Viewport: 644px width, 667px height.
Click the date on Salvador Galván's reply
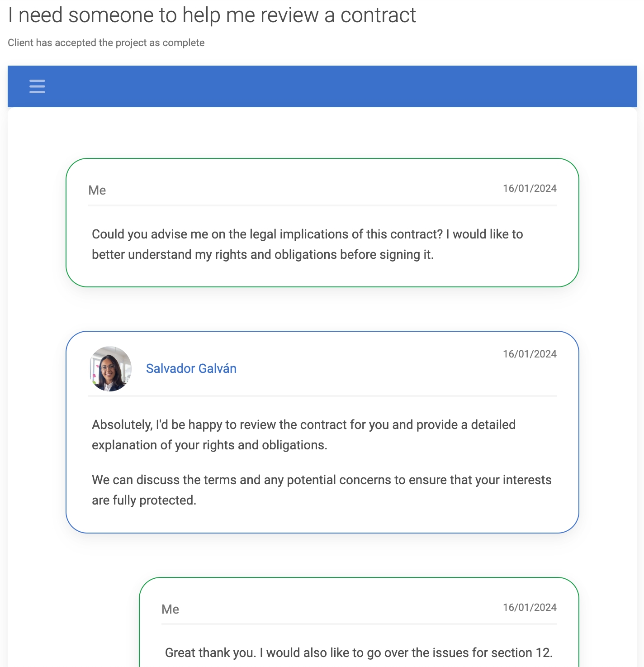[529, 354]
